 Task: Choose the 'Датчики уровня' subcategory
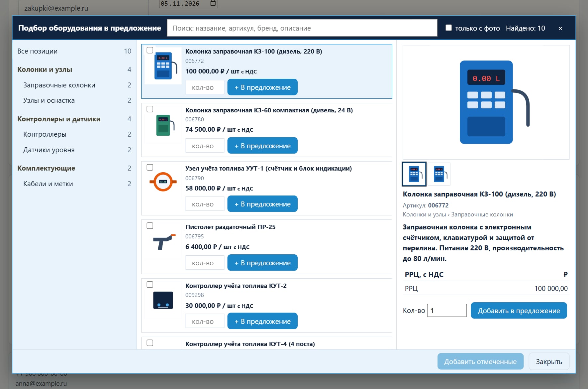(74, 150)
